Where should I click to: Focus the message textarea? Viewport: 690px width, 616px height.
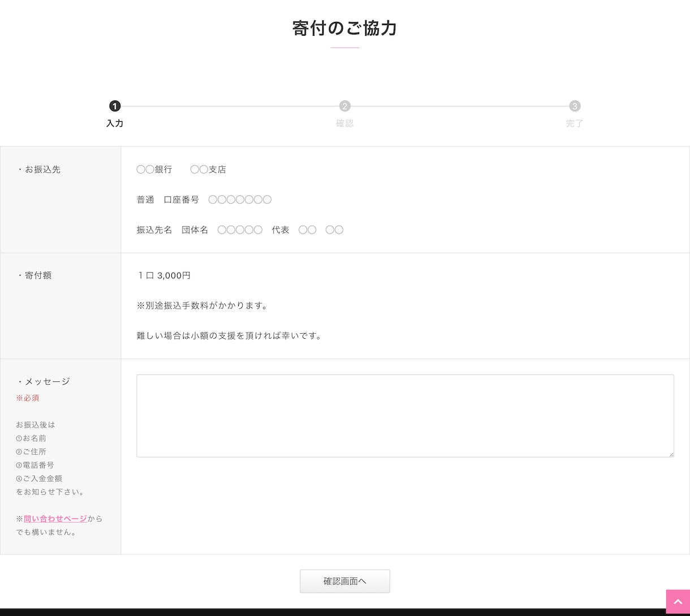coord(405,416)
